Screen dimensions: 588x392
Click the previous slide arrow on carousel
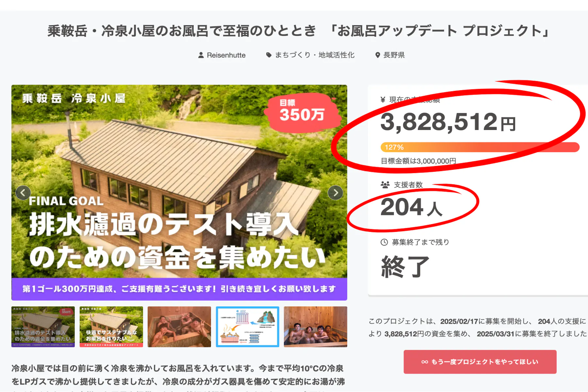[x=23, y=193]
